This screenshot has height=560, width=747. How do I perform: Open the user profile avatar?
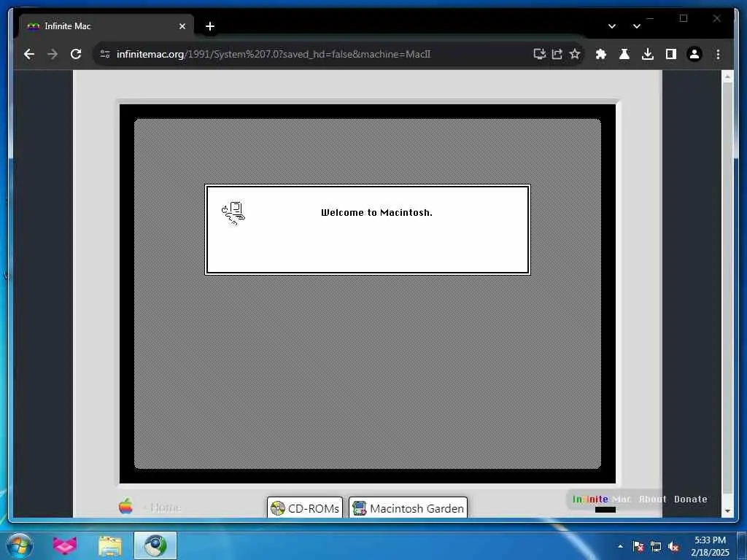694,54
